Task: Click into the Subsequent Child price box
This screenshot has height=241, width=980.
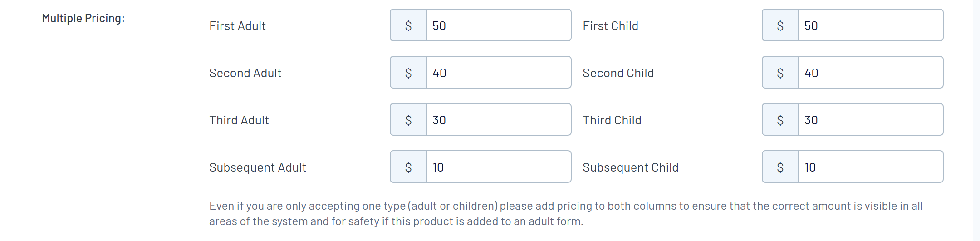Action: (870, 167)
